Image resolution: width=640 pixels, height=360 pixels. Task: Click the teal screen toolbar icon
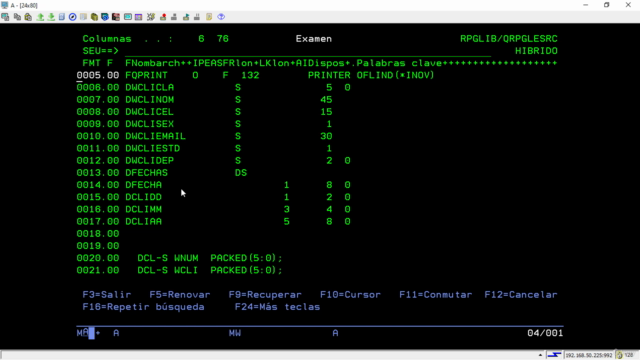128,17
